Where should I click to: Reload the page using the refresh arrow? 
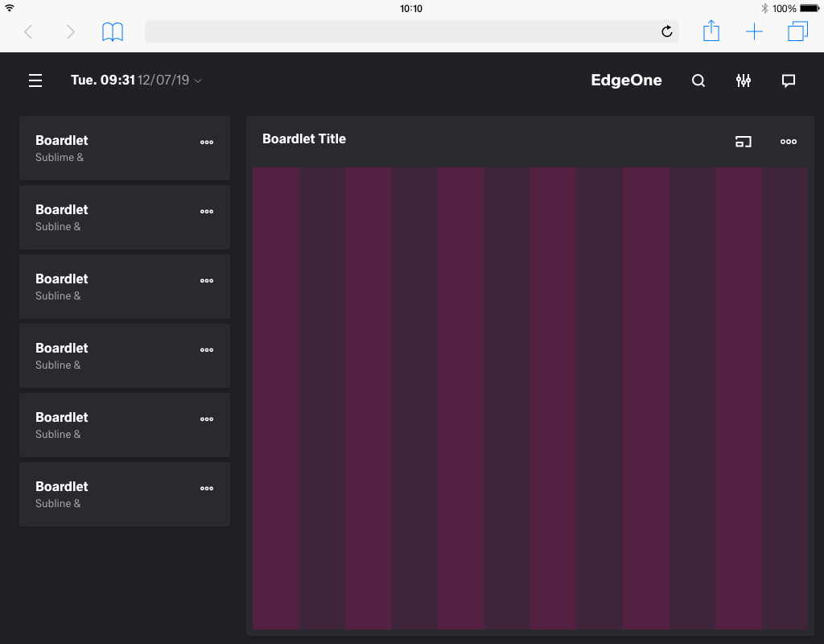click(666, 31)
